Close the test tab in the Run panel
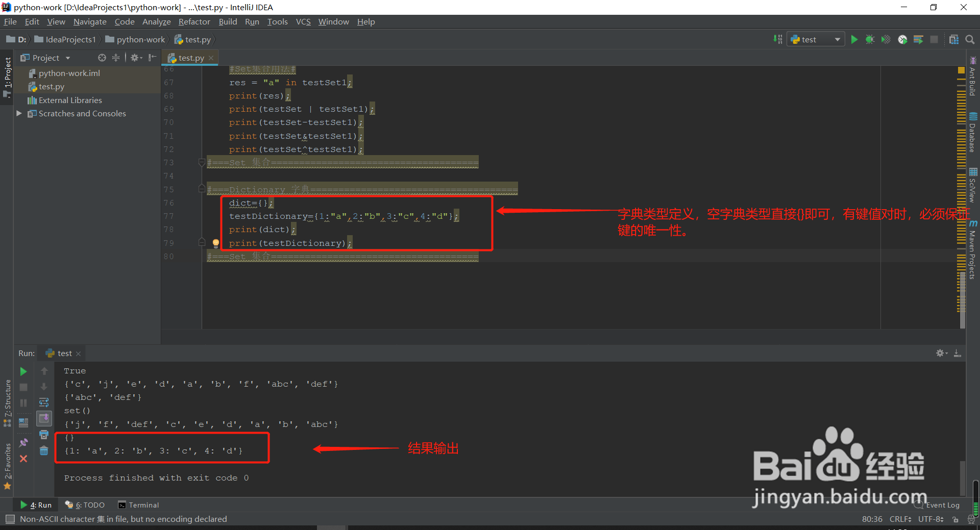 [x=78, y=354]
